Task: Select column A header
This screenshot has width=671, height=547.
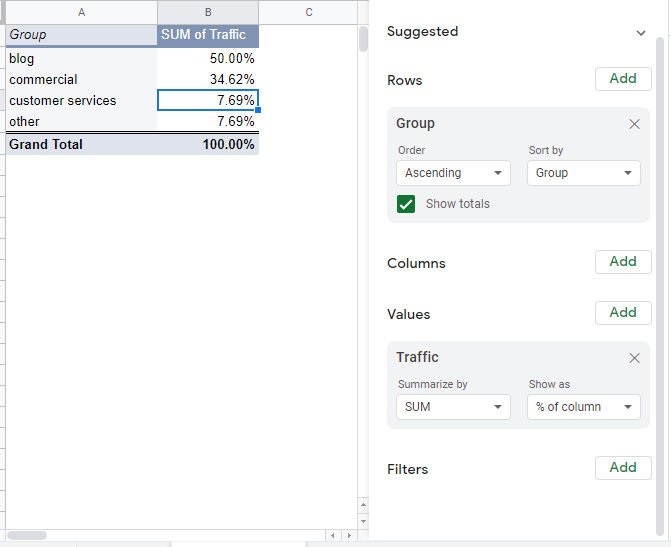Action: coord(81,12)
